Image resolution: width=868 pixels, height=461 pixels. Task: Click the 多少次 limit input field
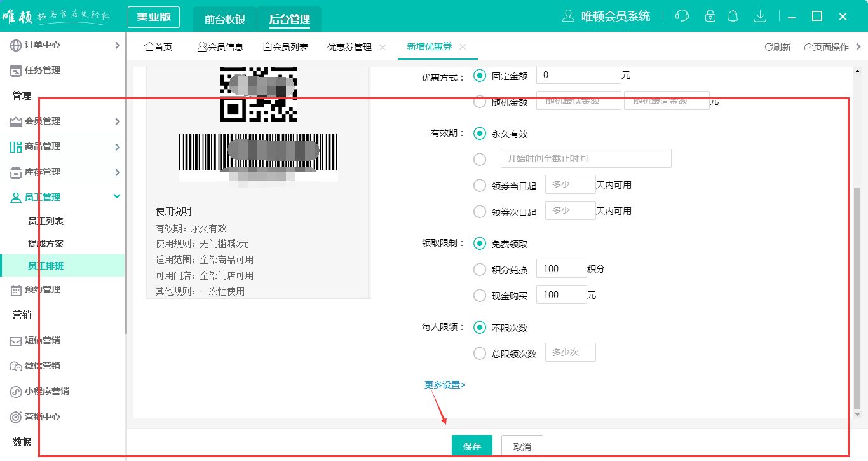coord(571,352)
